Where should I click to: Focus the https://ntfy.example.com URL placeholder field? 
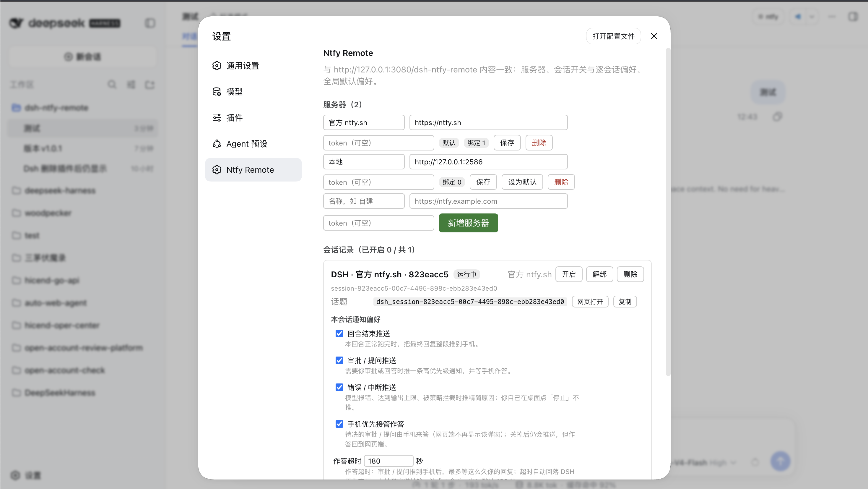click(x=488, y=201)
